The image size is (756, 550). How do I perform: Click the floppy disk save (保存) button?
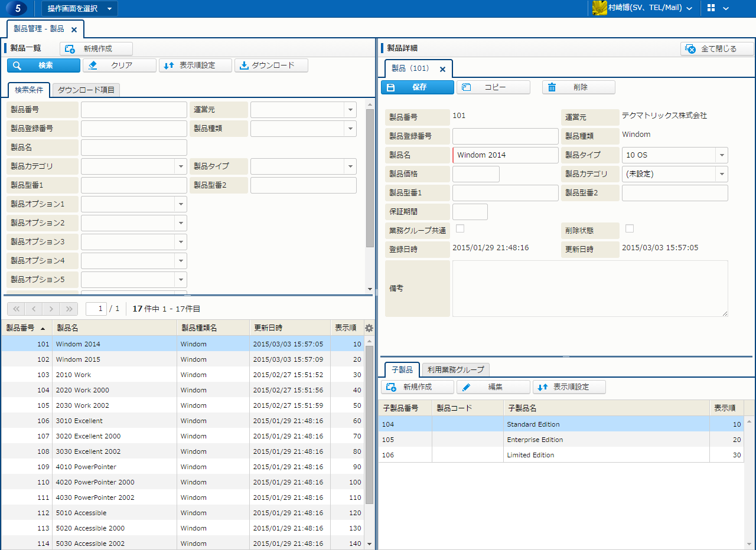tap(418, 87)
